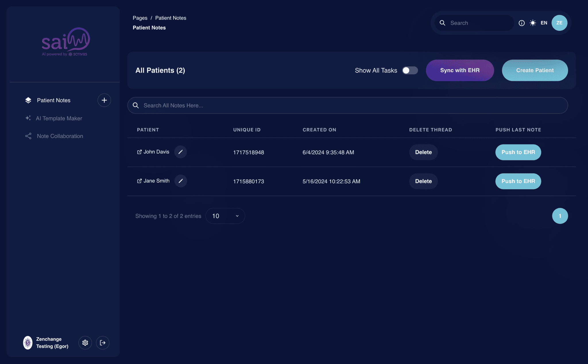Open Jane Smith via the external link icon

coord(139,181)
